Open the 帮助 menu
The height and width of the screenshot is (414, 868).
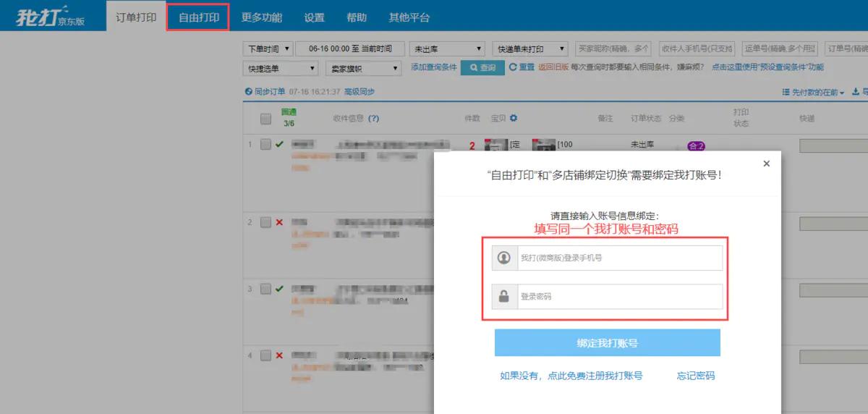click(x=357, y=17)
